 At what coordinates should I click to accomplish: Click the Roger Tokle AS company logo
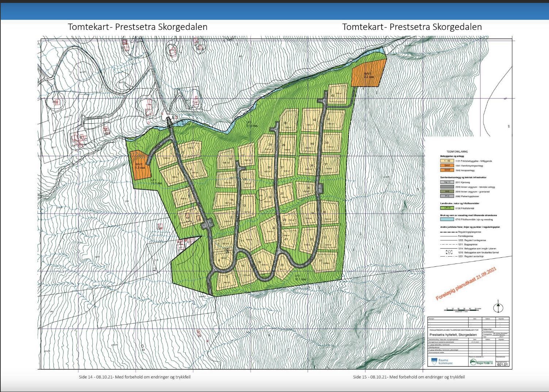[x=481, y=362]
